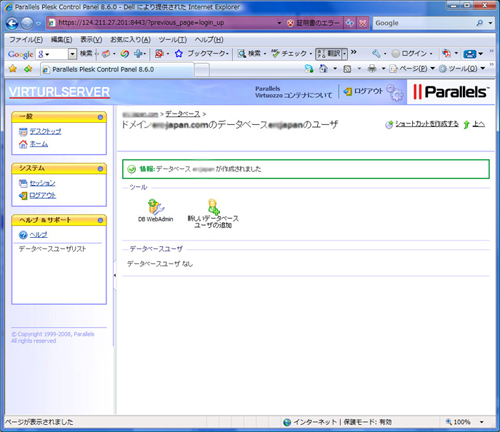500x432 pixels.
Task: Log out via the System panel link
Action: click(43, 195)
